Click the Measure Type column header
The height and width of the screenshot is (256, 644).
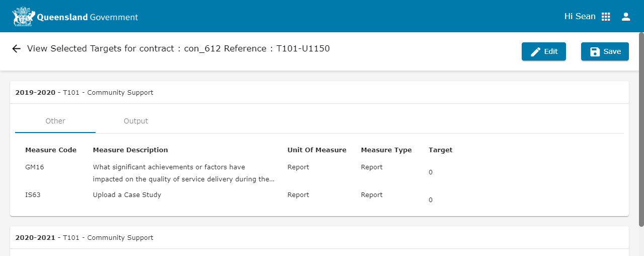pos(386,150)
